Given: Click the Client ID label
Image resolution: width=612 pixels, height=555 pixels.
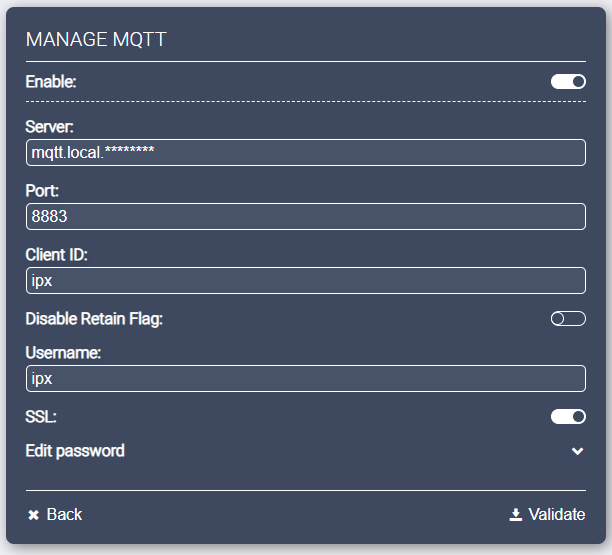Looking at the screenshot, I should pos(58,255).
